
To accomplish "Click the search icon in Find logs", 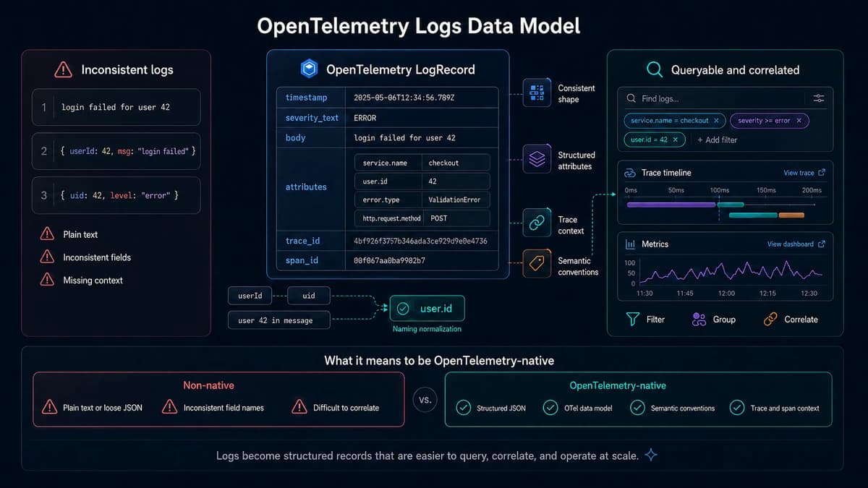I will pyautogui.click(x=631, y=98).
